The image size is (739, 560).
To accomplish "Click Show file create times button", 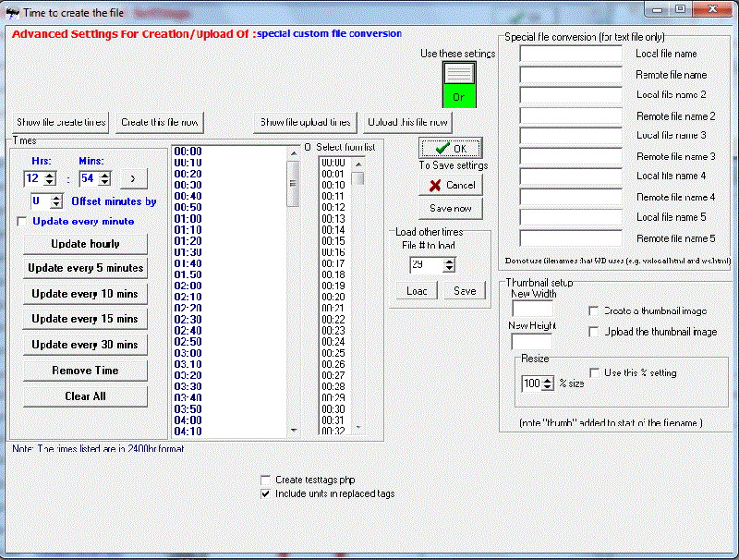I will click(61, 123).
